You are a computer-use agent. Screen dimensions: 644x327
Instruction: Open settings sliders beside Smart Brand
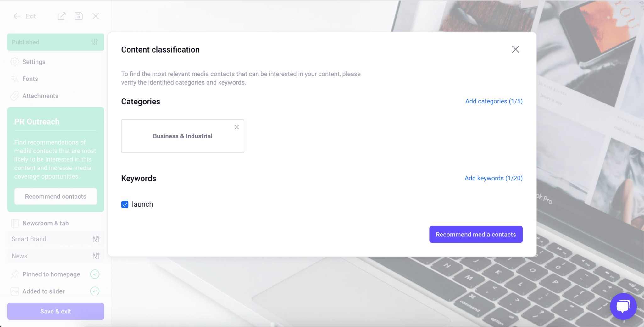coord(96,239)
